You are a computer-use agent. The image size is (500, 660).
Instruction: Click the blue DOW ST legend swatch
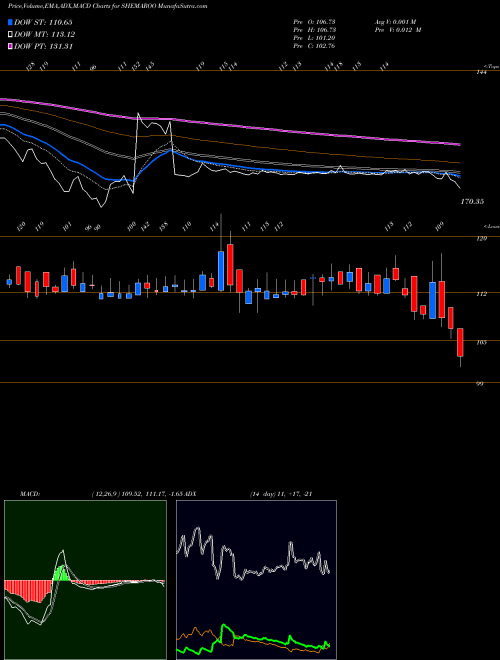(x=10, y=22)
